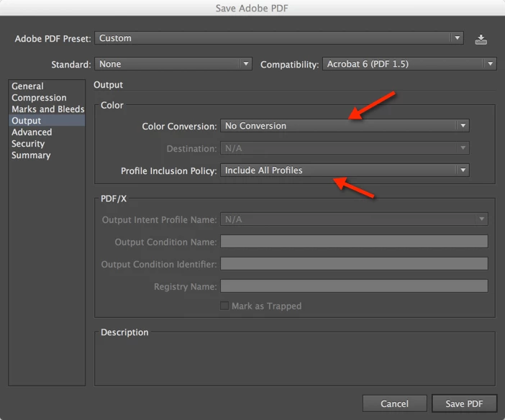Select the Output category
This screenshot has height=420, width=505.
[47, 121]
